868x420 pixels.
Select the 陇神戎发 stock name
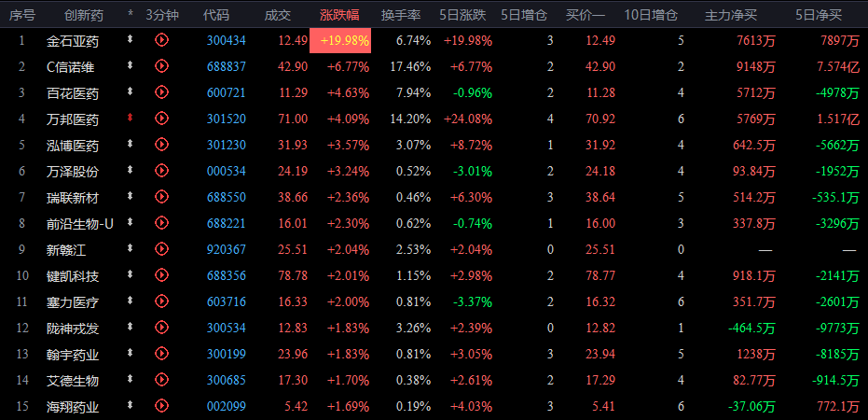click(73, 329)
